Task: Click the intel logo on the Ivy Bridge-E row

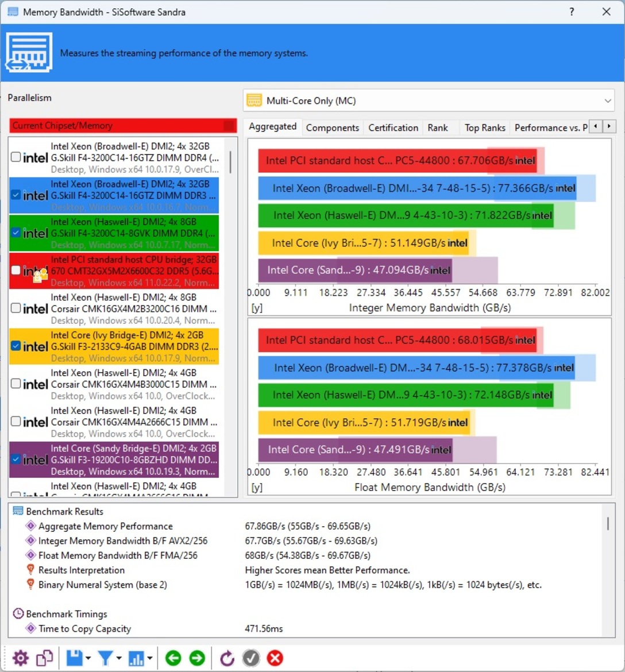Action: click(35, 346)
